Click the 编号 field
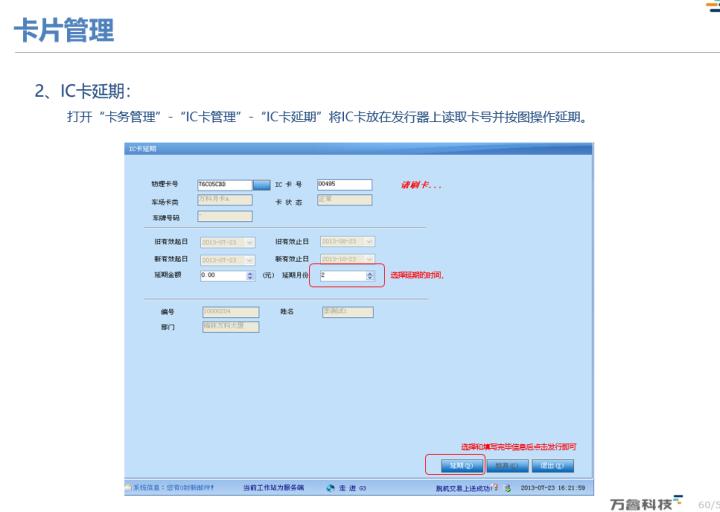720x512 pixels. 231,312
